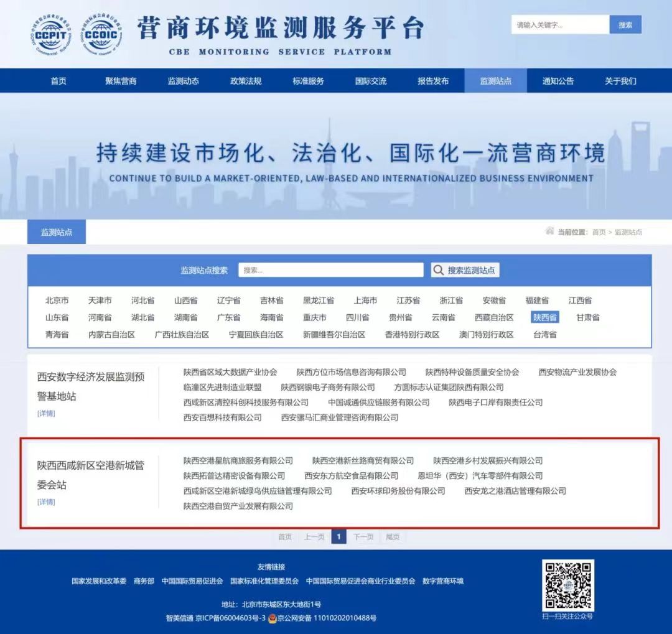The height and width of the screenshot is (634, 672).
Task: Open the 标准服务 nav item
Action: [x=308, y=81]
